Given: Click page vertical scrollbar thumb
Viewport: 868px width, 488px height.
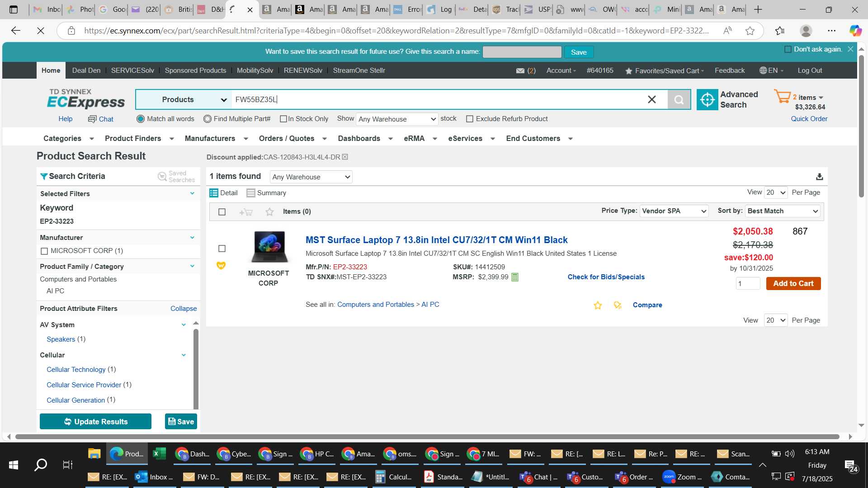Looking at the screenshot, I should tap(861, 127).
